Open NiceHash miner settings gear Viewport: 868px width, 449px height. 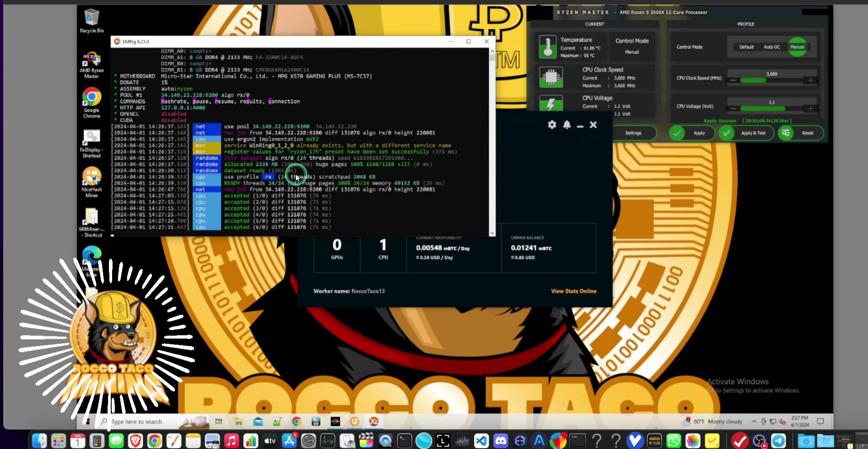[x=552, y=125]
